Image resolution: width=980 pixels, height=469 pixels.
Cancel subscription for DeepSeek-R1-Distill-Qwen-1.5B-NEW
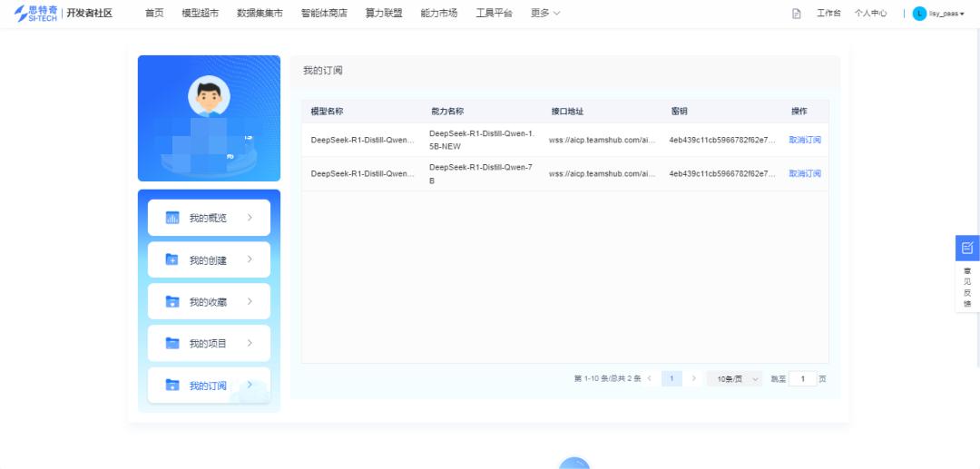click(x=804, y=140)
